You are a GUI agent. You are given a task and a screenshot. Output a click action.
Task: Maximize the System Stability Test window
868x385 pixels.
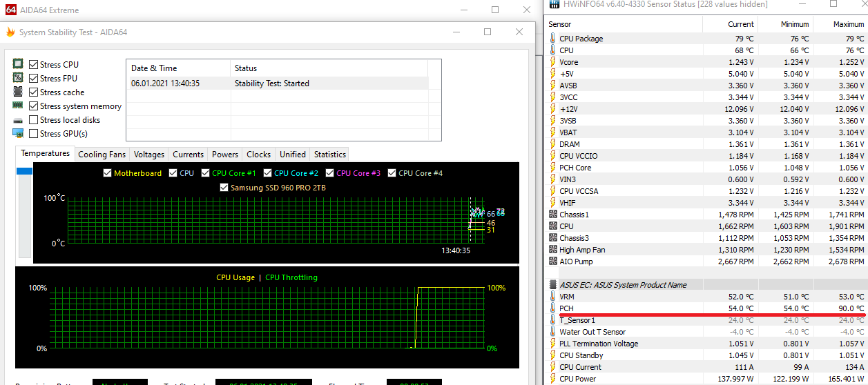click(x=488, y=32)
